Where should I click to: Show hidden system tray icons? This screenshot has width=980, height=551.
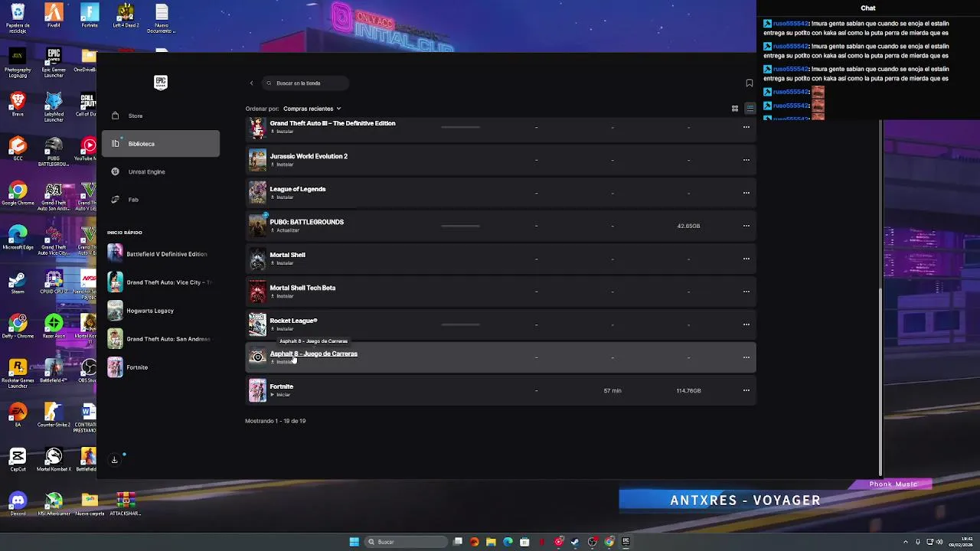(x=906, y=542)
